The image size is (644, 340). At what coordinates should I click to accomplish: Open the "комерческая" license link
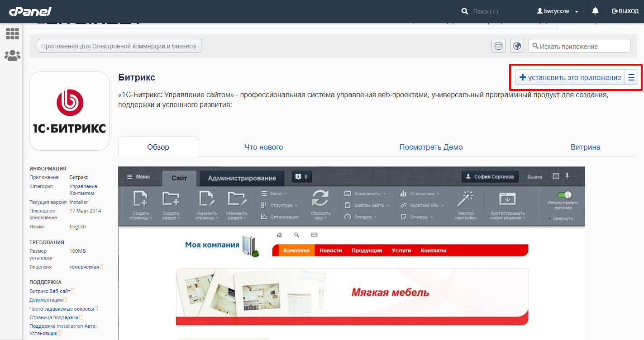(x=84, y=267)
